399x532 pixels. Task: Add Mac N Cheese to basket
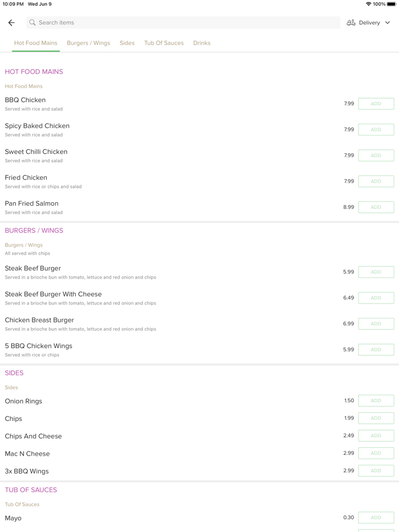376,453
